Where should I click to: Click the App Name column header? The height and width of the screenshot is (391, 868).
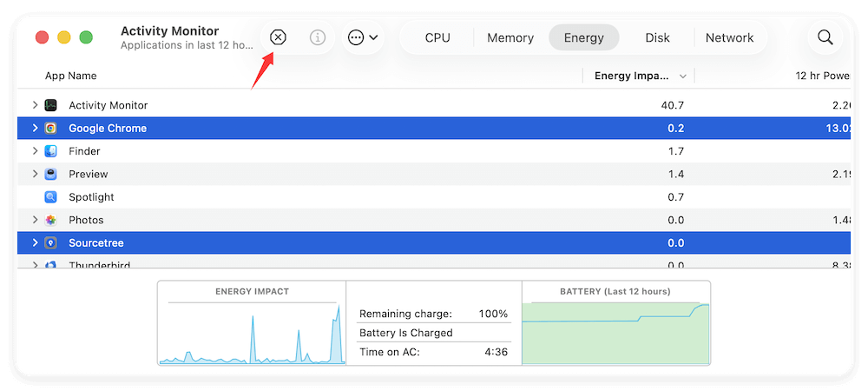pos(71,76)
